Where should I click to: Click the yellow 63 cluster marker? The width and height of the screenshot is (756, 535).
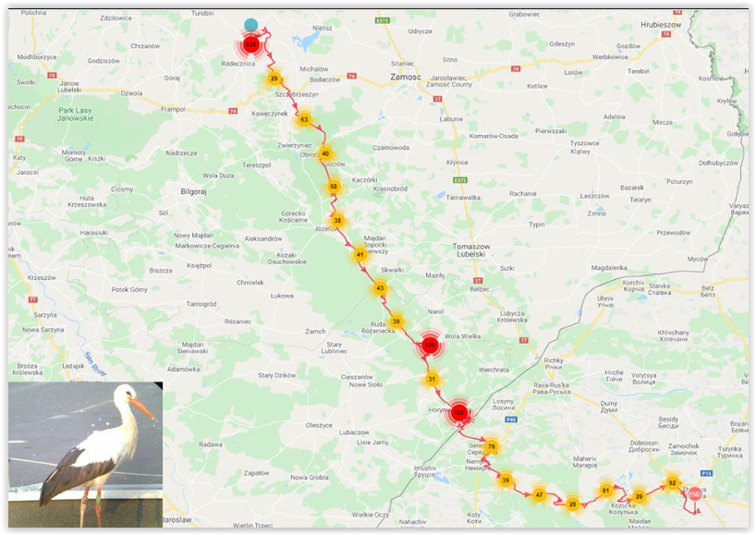tap(304, 119)
